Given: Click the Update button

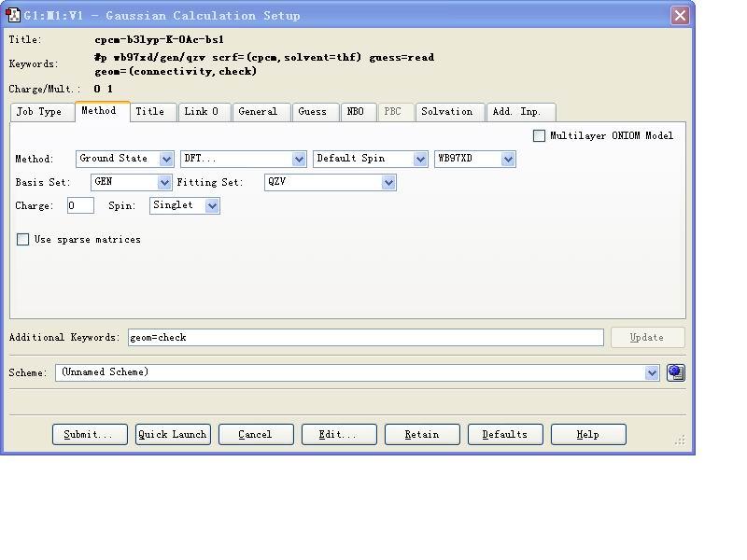Looking at the screenshot, I should click(648, 337).
